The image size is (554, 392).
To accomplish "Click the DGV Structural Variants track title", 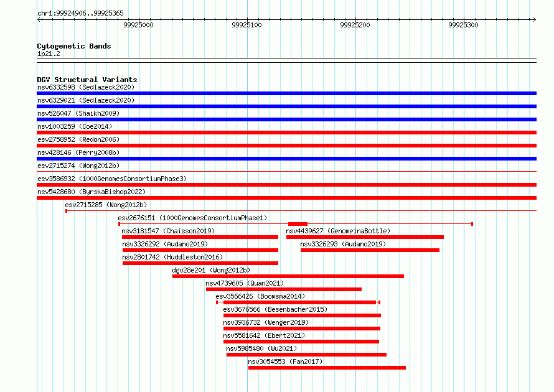I will pyautogui.click(x=87, y=80).
